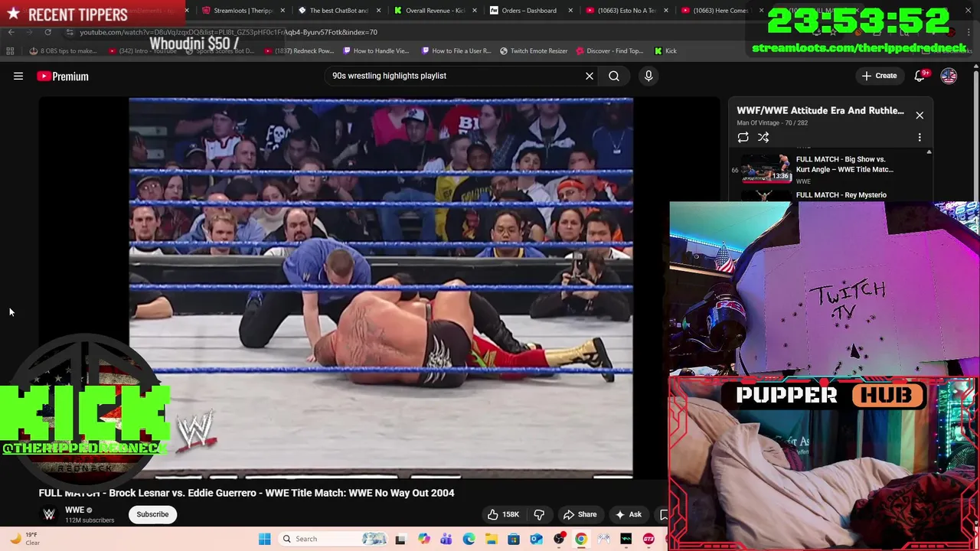Open the 8 OBS tips bookmark

click(63, 51)
